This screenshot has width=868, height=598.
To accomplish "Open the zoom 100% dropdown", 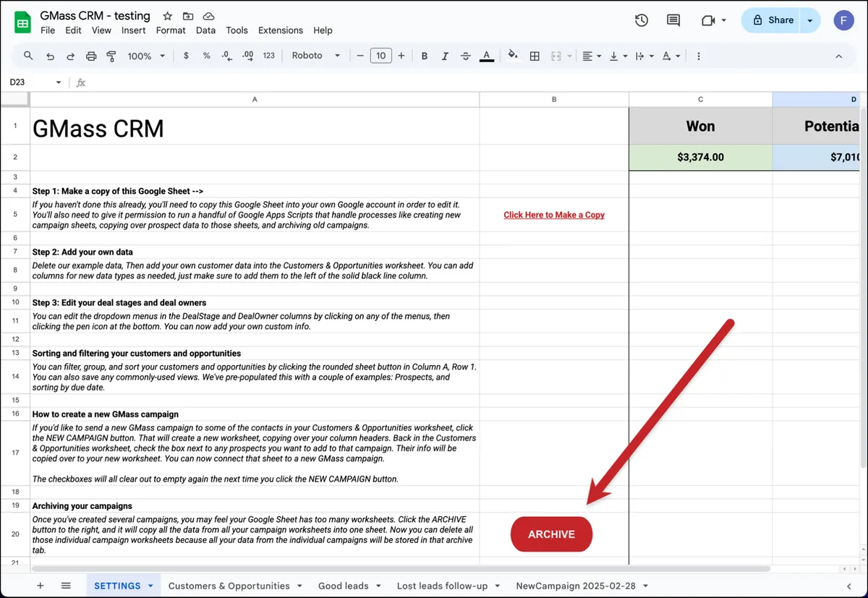I will 146,56.
